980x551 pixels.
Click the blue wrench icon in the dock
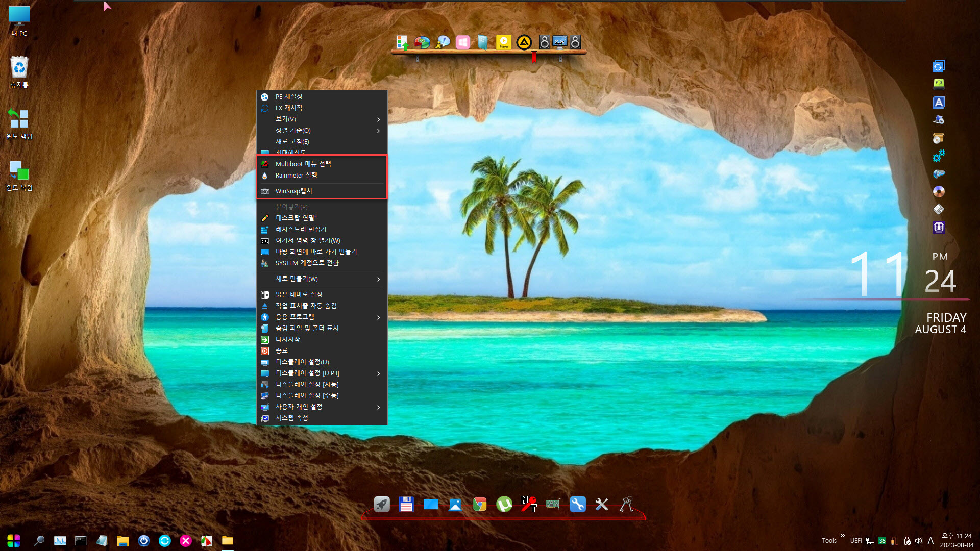(578, 505)
